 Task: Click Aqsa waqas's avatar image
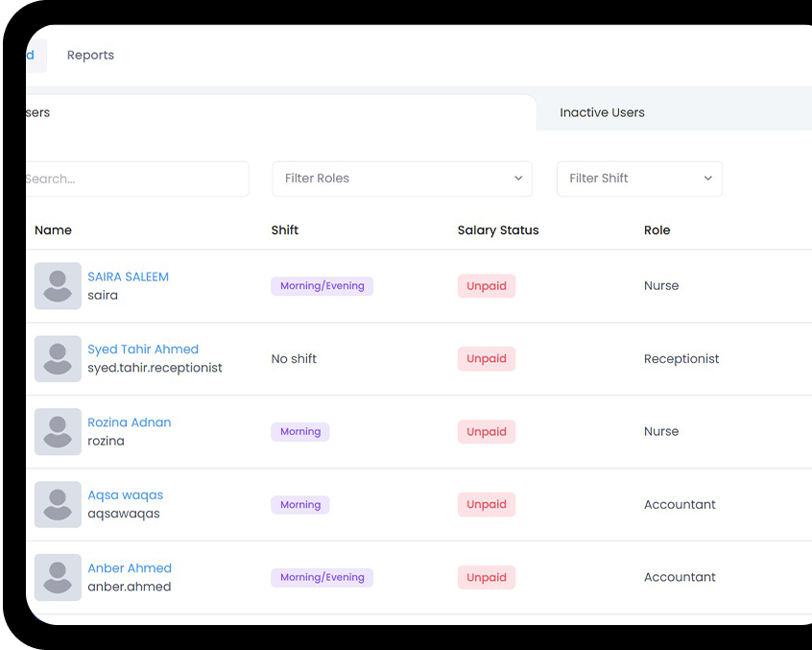pos(58,504)
